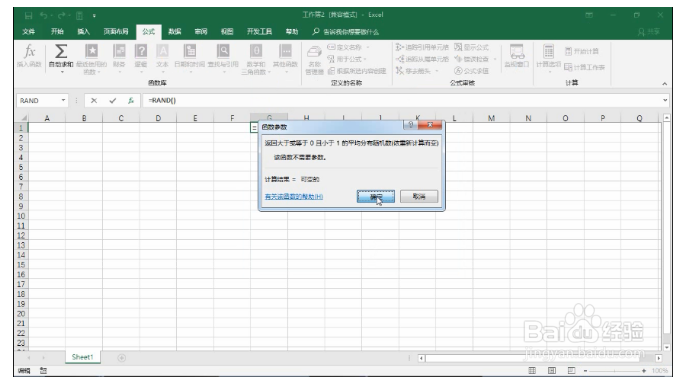Click the zoom-in plus beside zoom slider
This screenshot has width=683, height=377.
coord(644,370)
